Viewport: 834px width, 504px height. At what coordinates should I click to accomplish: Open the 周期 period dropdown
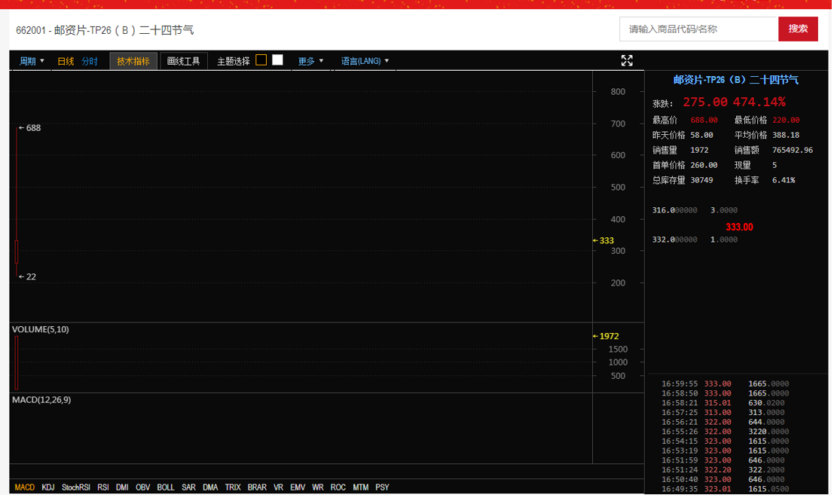coord(32,61)
